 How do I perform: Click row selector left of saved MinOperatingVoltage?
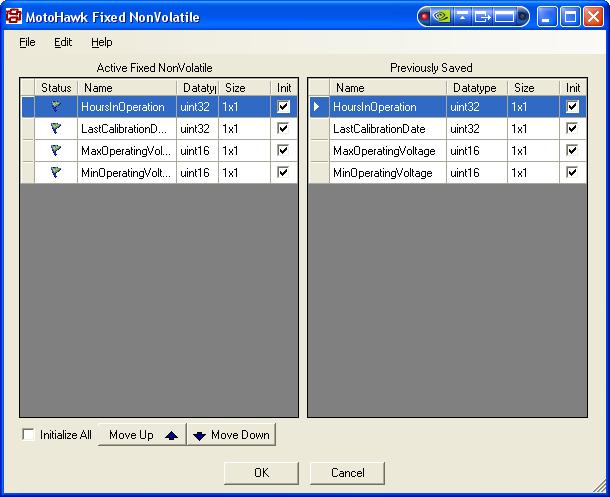(x=319, y=172)
